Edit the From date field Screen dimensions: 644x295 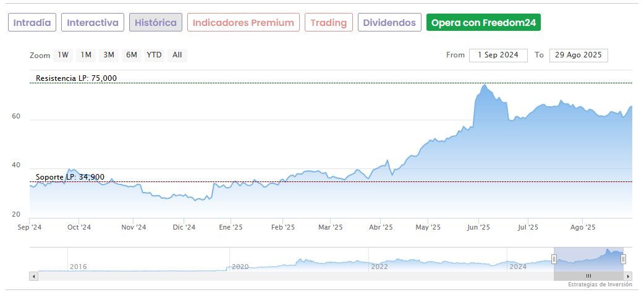pos(498,55)
